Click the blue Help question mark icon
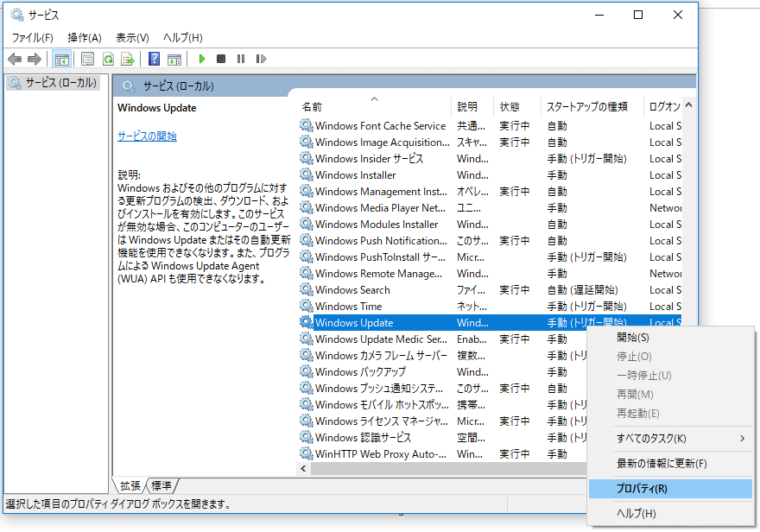Screen dimensions: 760x532 (154, 59)
